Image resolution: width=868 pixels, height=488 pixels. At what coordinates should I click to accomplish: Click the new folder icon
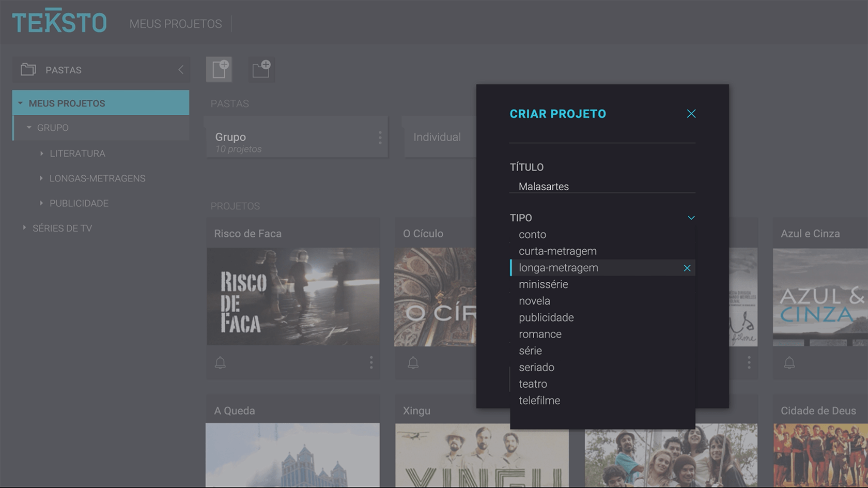(261, 69)
